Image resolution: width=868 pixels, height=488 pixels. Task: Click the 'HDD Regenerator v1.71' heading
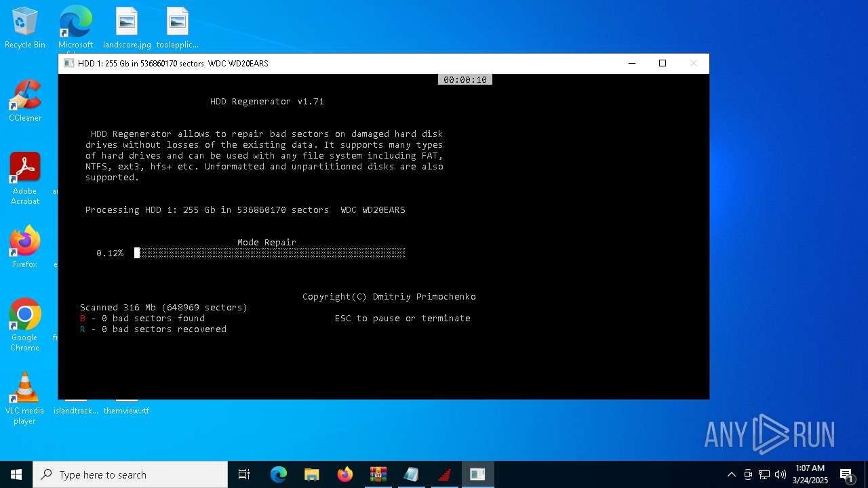click(x=267, y=102)
